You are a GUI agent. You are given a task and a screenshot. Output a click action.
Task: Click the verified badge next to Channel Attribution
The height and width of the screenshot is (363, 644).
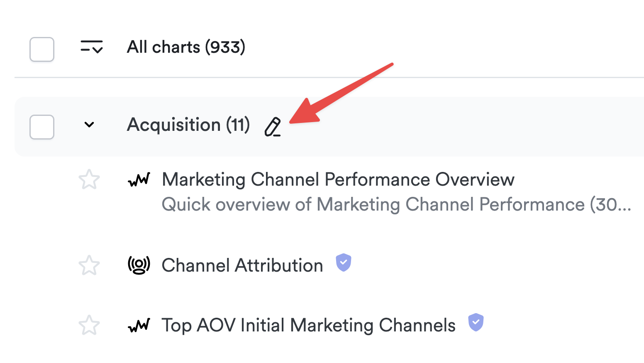pos(344,262)
